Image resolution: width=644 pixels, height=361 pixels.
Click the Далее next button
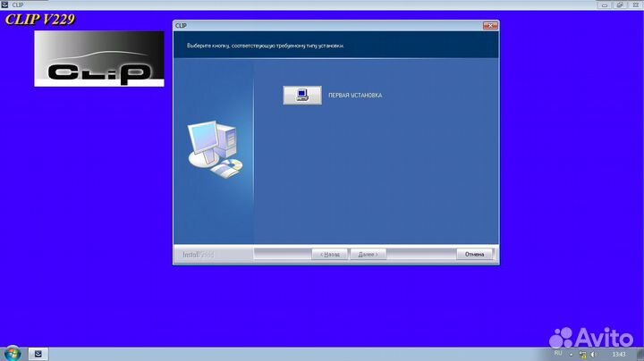click(x=368, y=255)
